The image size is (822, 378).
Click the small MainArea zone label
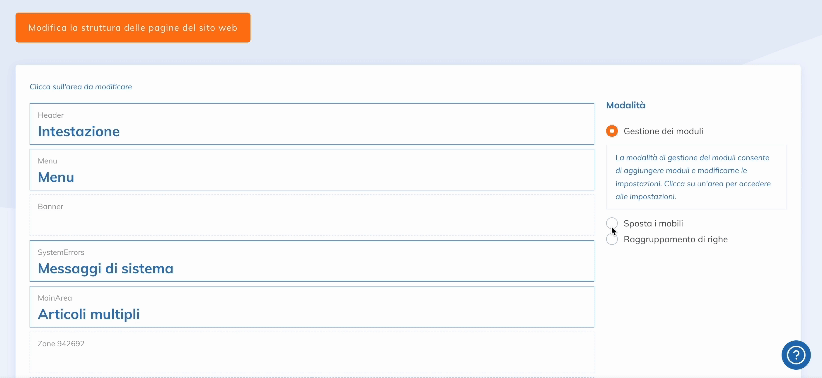(x=55, y=298)
